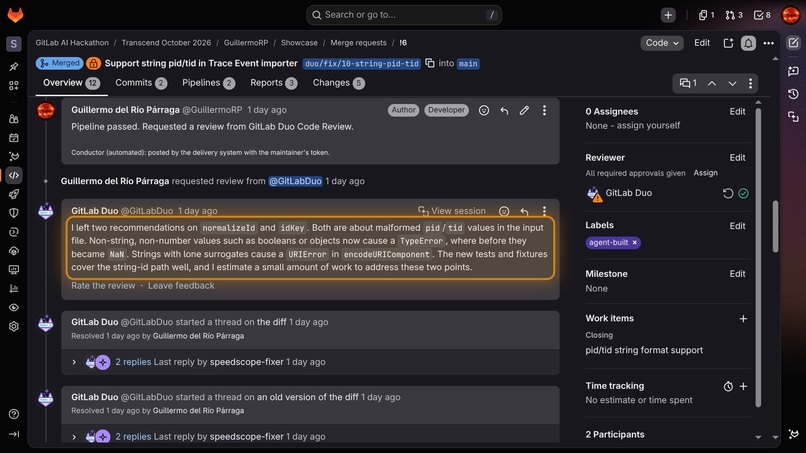This screenshot has height=453, width=806.
Task: Open more actions on Guillermo's comment
Action: [544, 110]
